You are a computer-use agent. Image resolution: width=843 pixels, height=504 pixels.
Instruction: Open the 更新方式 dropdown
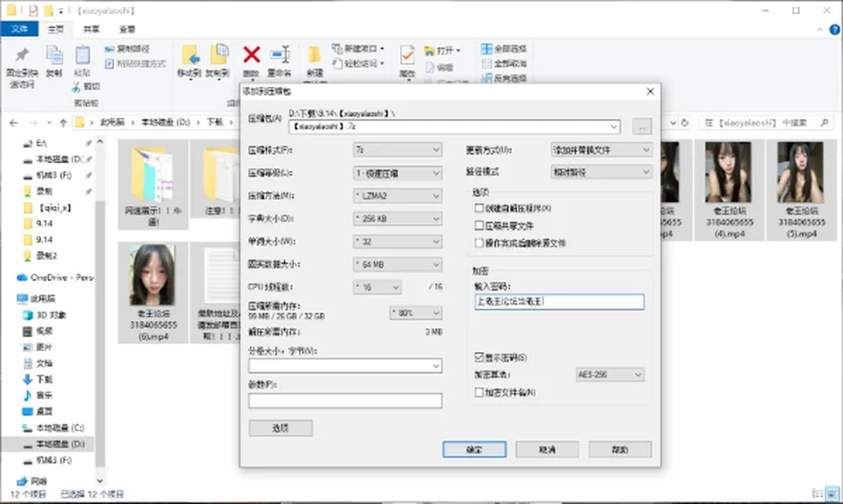(601, 150)
